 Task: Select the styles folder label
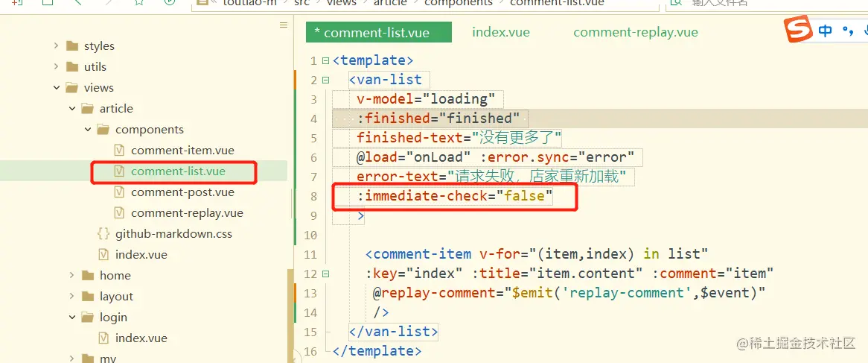pyautogui.click(x=99, y=46)
